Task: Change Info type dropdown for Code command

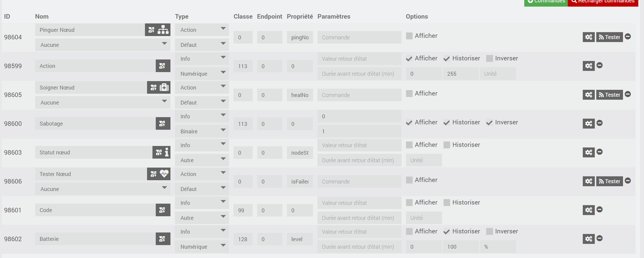Action: [x=202, y=203]
